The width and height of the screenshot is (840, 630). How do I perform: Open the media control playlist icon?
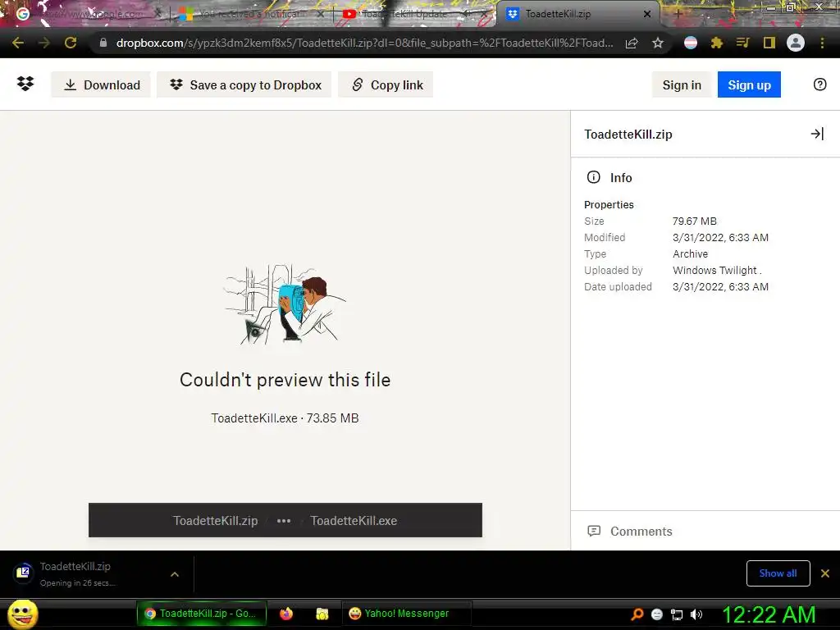point(742,43)
